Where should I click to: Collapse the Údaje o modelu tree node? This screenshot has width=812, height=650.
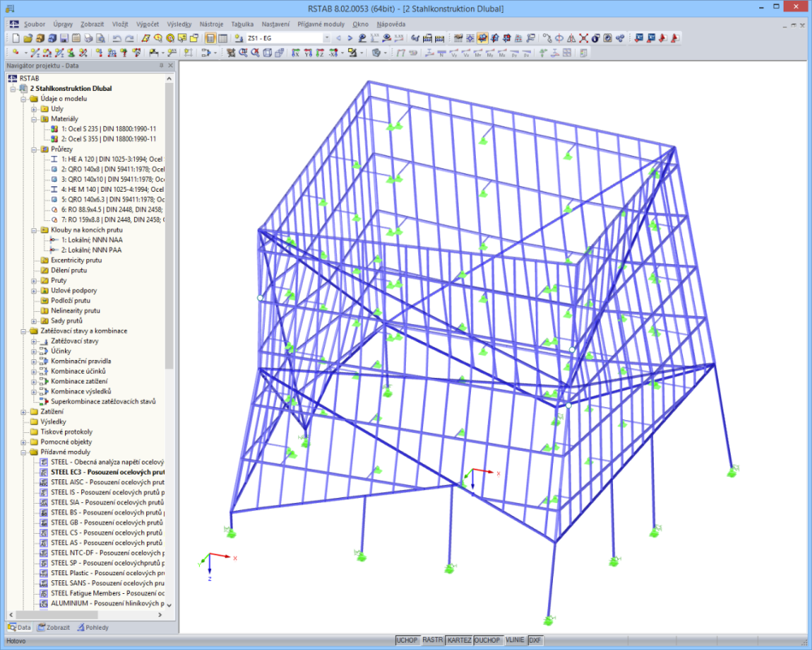click(x=24, y=98)
